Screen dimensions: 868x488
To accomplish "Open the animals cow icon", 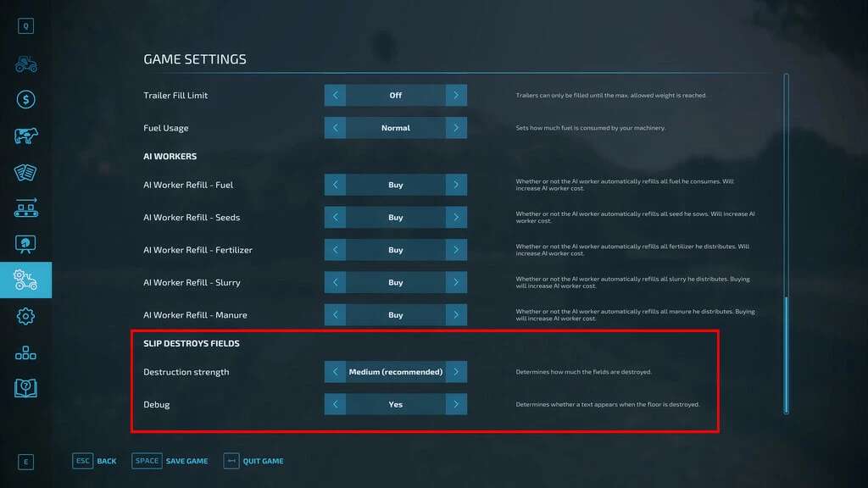I will point(25,136).
